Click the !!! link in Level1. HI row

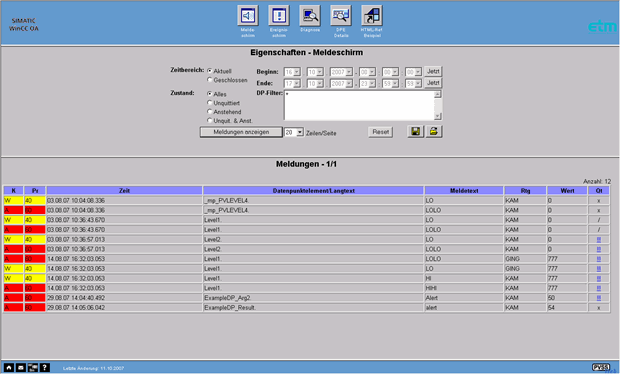(x=599, y=279)
